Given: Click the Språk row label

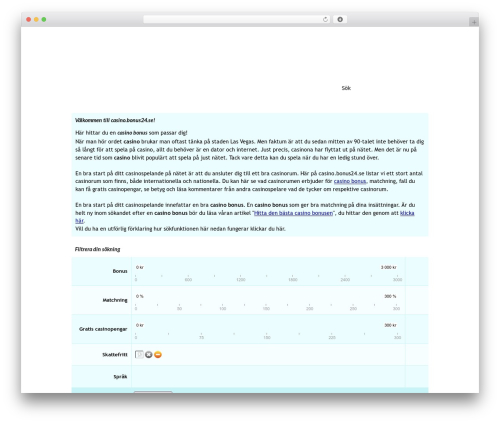Looking at the screenshot, I should [120, 377].
